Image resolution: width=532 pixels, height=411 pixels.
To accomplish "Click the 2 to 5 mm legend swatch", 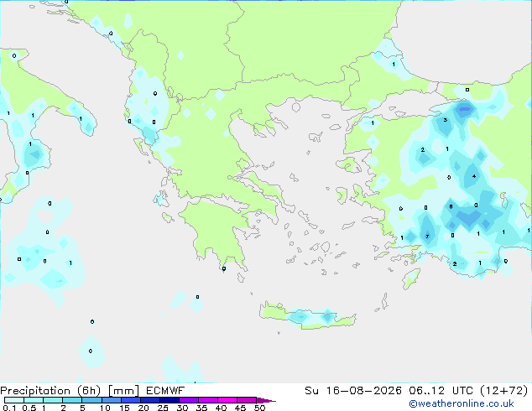I will (72, 400).
